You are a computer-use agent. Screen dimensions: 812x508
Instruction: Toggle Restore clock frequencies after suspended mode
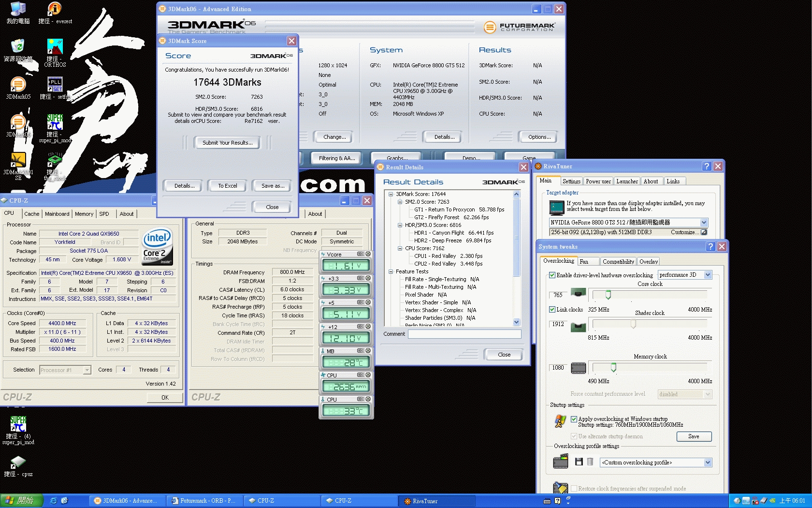574,488
